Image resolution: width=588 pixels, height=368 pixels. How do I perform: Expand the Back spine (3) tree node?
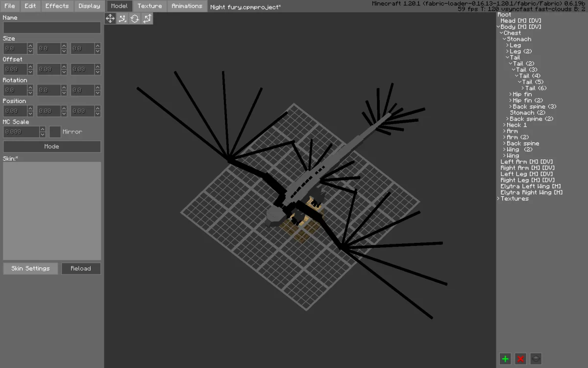511,106
